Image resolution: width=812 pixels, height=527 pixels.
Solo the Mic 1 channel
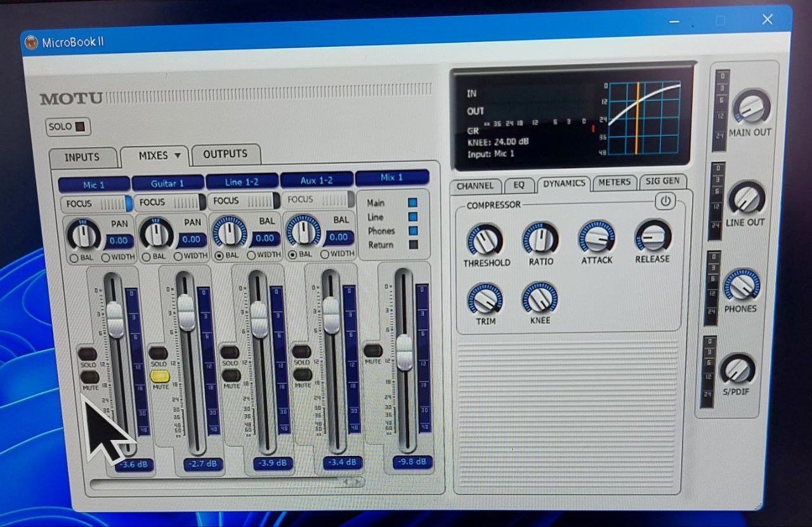pyautogui.click(x=88, y=354)
